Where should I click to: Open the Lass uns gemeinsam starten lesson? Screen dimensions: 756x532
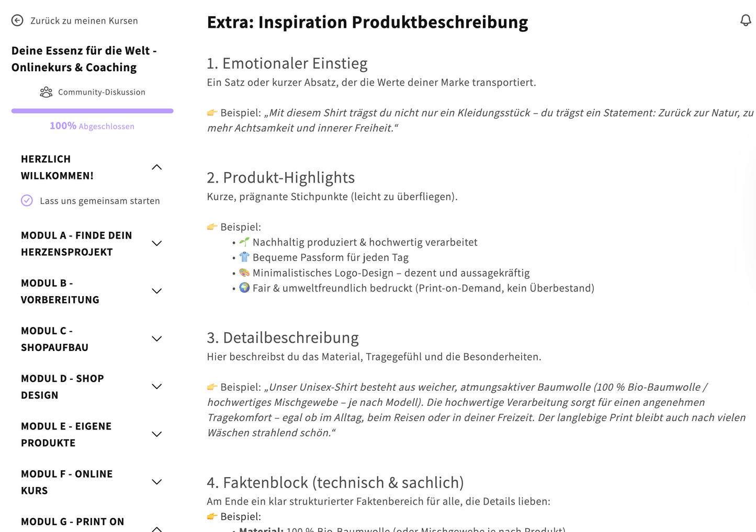[x=99, y=201]
